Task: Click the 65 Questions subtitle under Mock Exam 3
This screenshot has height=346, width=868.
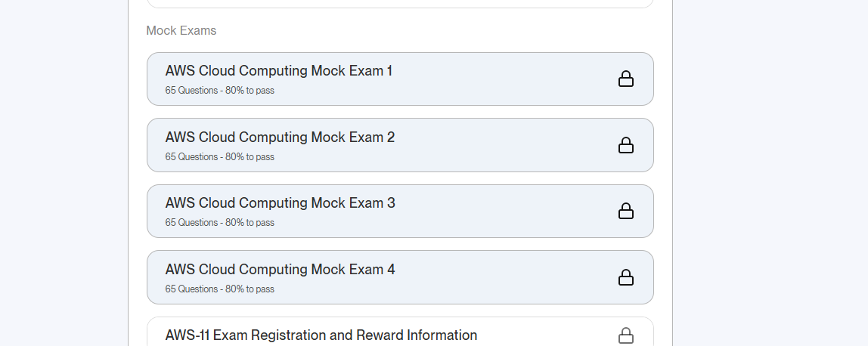Action: 191,222
